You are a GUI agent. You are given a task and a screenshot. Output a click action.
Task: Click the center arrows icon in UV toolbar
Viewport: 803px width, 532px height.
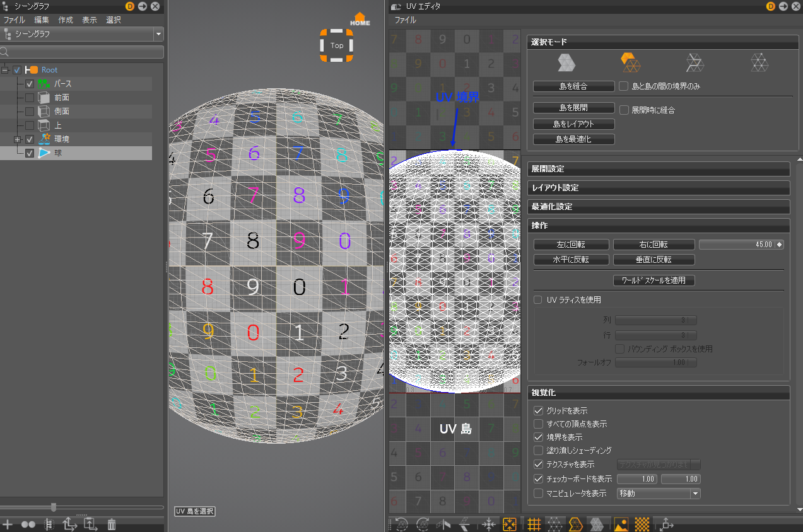click(489, 523)
